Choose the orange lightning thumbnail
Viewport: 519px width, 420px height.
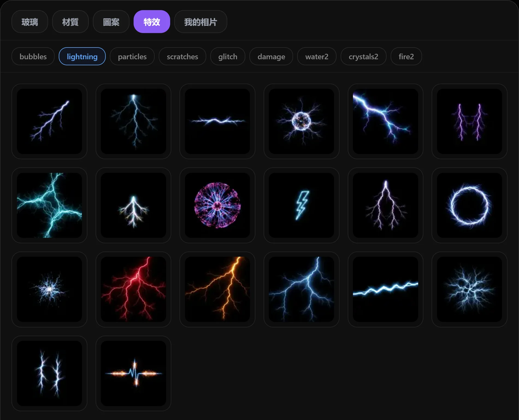[217, 289]
